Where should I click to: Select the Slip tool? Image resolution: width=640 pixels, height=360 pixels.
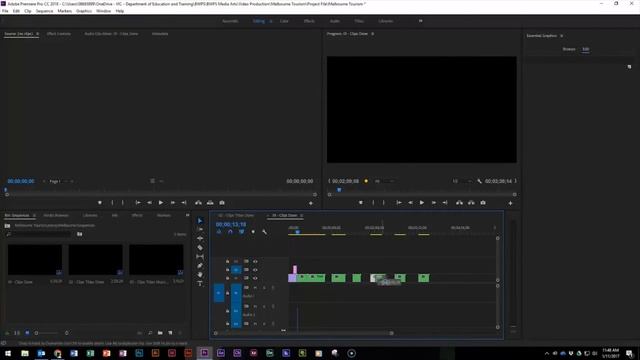(200, 256)
